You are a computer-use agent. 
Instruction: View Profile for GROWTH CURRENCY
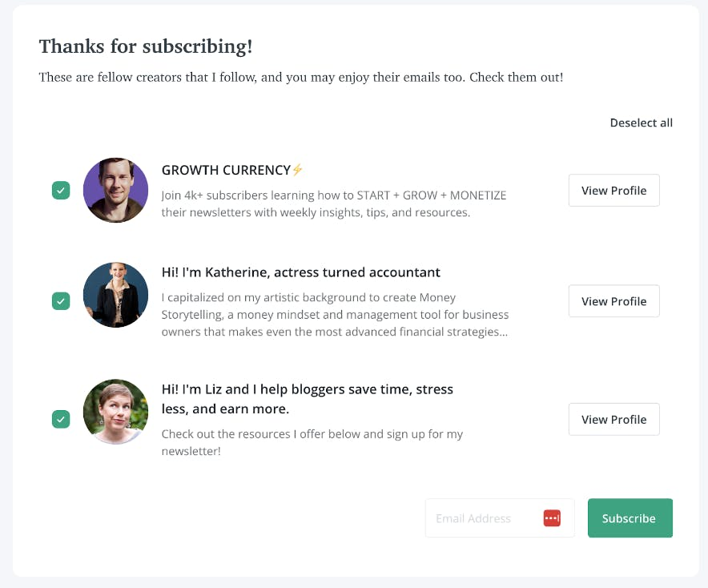point(613,191)
